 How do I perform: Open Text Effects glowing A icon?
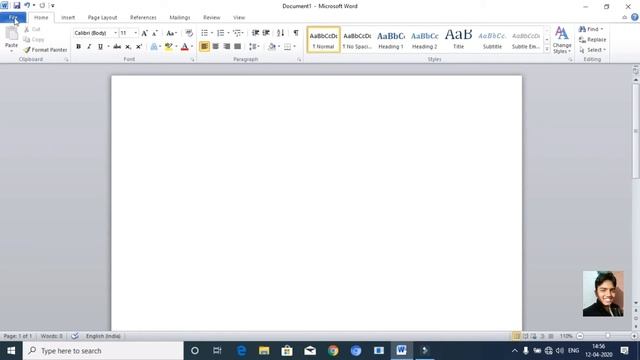pos(154,47)
